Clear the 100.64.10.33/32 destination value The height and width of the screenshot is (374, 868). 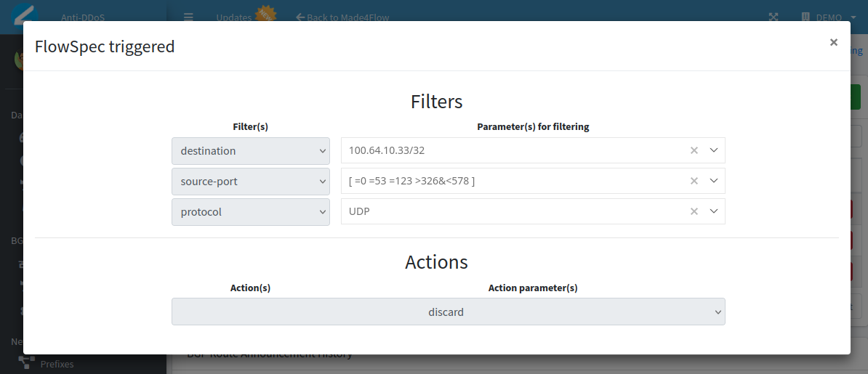[694, 150]
